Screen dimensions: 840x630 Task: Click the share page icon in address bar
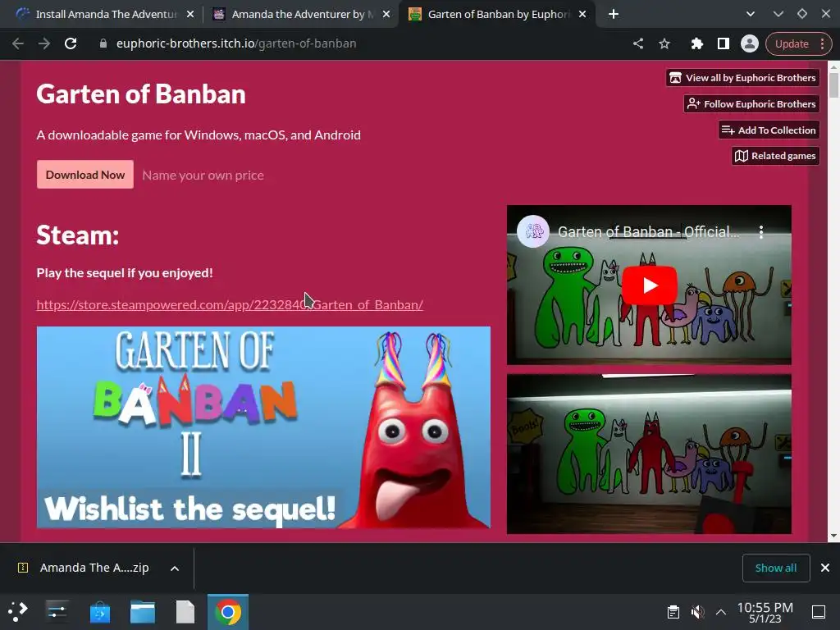637,43
